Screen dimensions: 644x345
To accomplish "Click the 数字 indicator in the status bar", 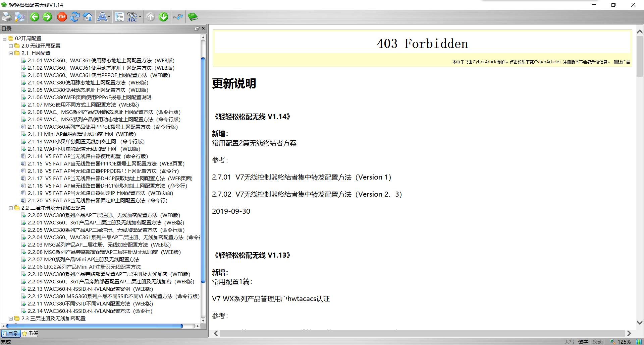I will (x=583, y=342).
